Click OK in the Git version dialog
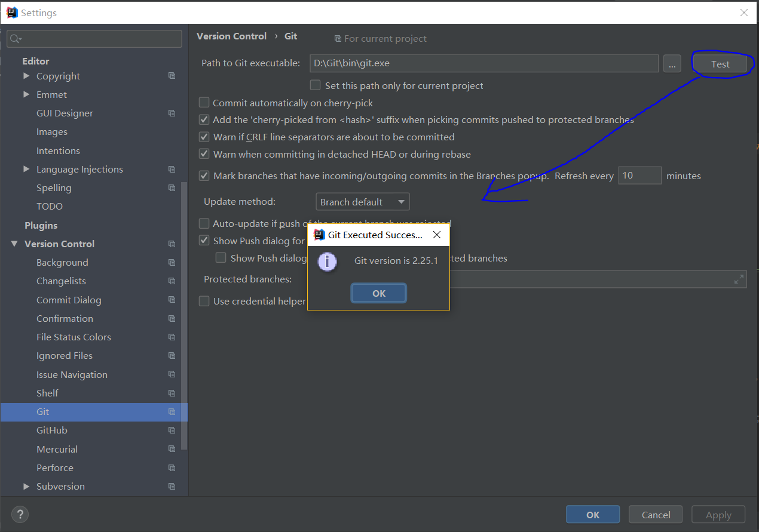 (x=379, y=293)
